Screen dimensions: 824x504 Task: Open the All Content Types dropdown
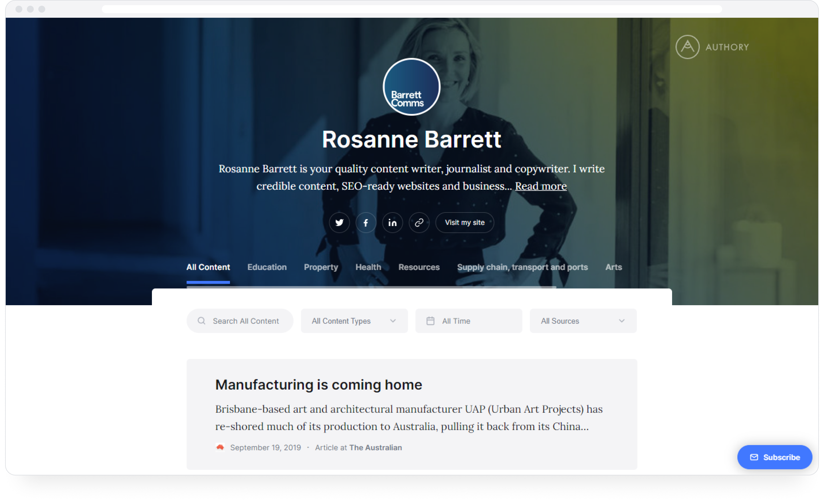click(x=354, y=321)
